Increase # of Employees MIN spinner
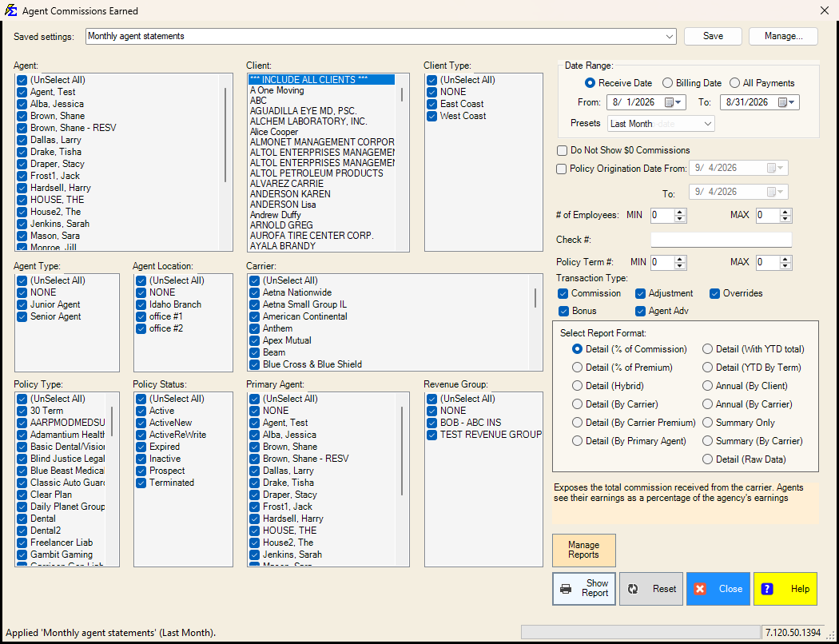This screenshot has width=839, height=644. tap(680, 213)
